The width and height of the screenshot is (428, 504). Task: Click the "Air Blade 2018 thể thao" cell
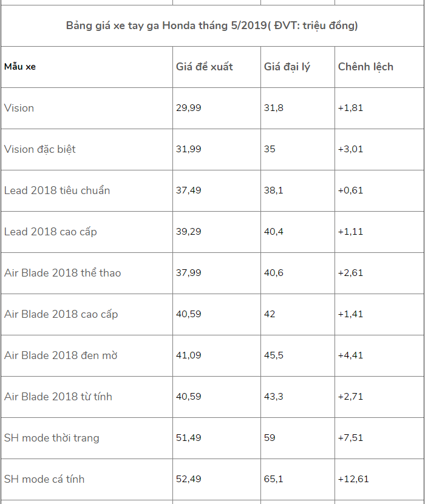(63, 273)
